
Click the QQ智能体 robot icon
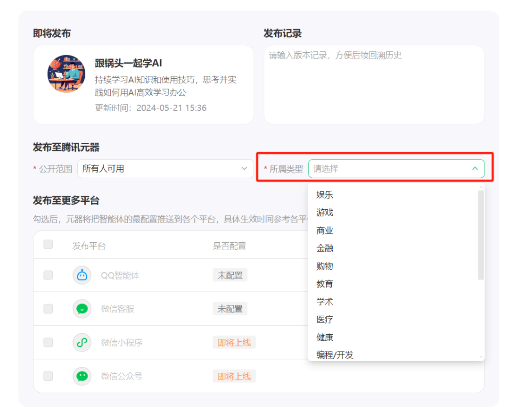tap(82, 275)
